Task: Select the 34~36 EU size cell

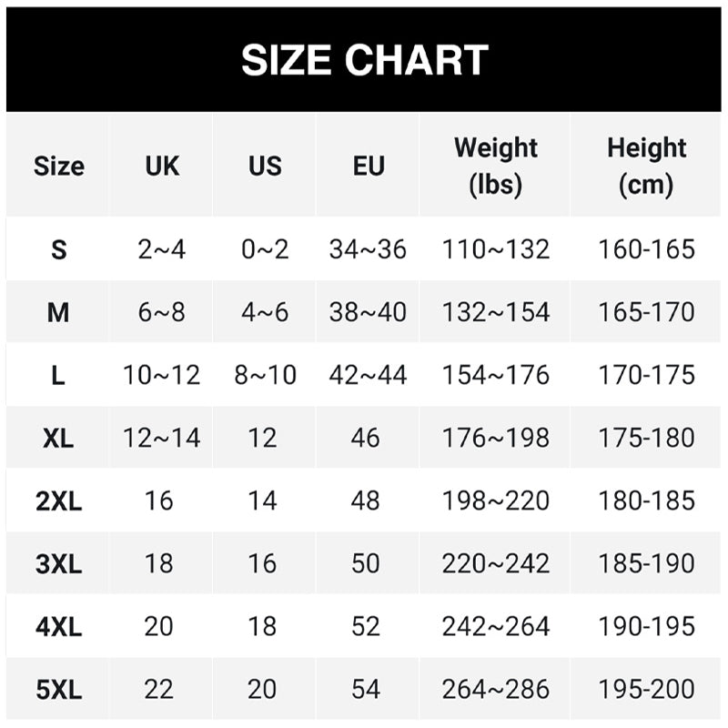Action: tap(368, 249)
